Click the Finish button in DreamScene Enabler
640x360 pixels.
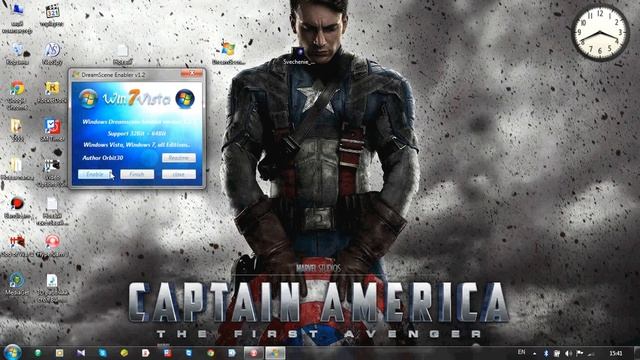click(137, 174)
